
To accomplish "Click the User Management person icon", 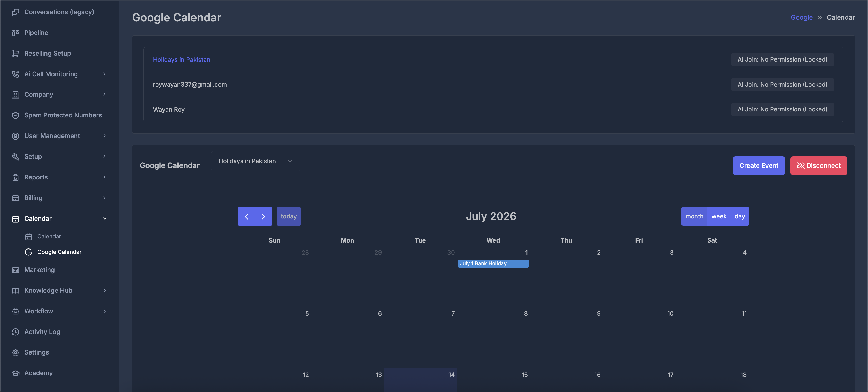I will tap(16, 136).
